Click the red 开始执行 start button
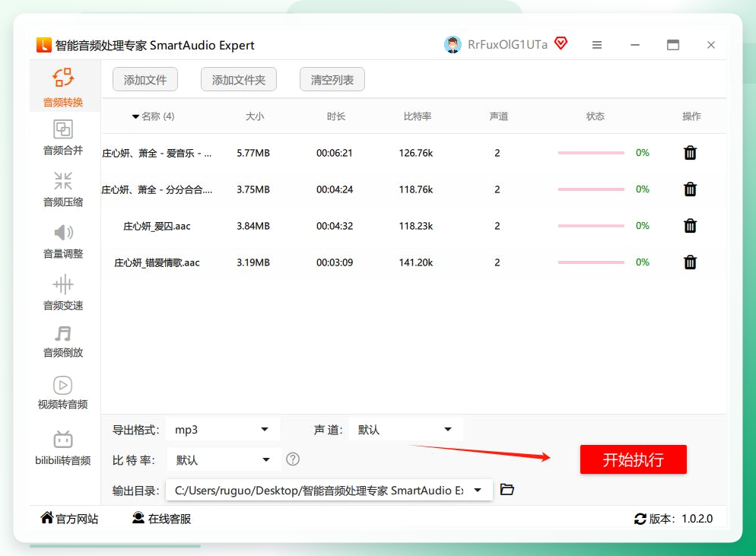 [633, 459]
